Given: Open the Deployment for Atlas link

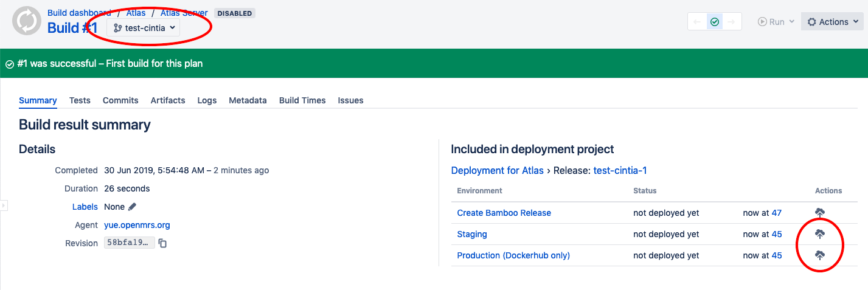Looking at the screenshot, I should (497, 170).
